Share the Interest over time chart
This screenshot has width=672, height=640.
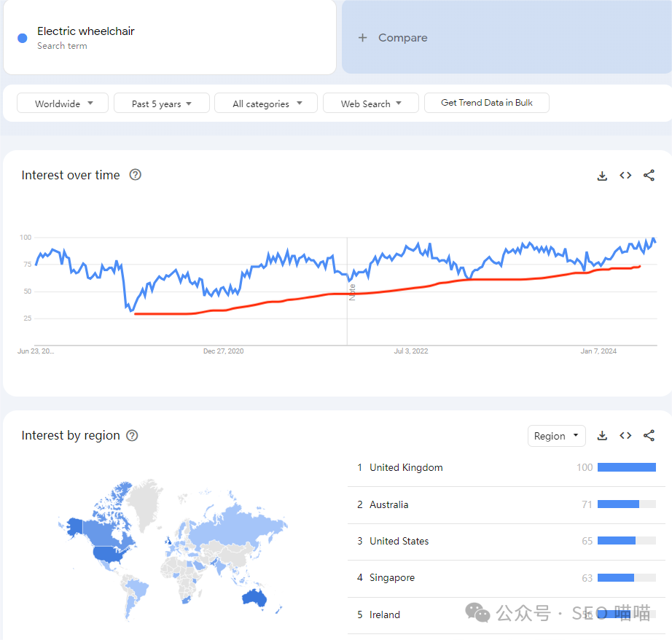(649, 176)
